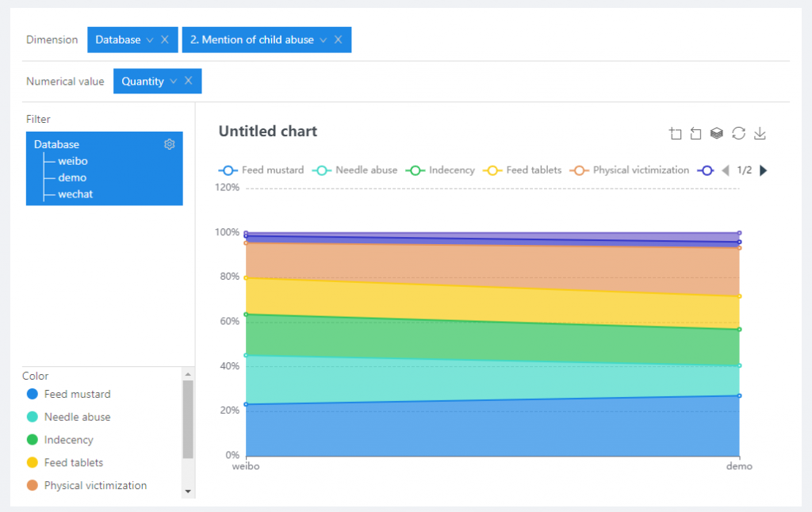
Task: Expand the Quantity value dropdown
Action: (172, 81)
